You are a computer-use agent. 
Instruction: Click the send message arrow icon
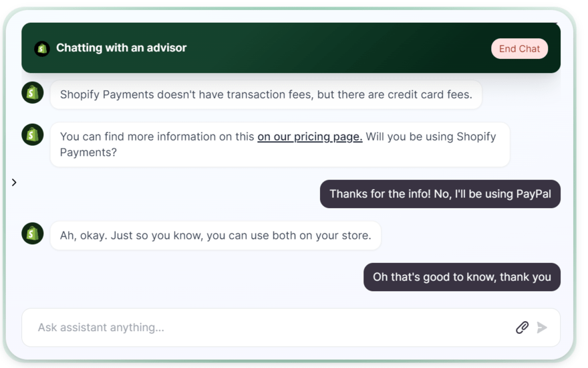pyautogui.click(x=541, y=327)
